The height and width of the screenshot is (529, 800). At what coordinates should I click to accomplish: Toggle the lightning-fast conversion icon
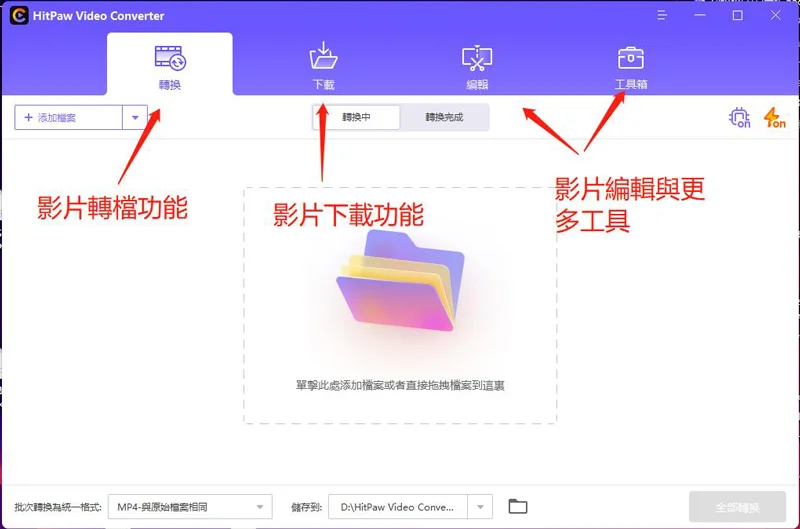pyautogui.click(x=774, y=118)
